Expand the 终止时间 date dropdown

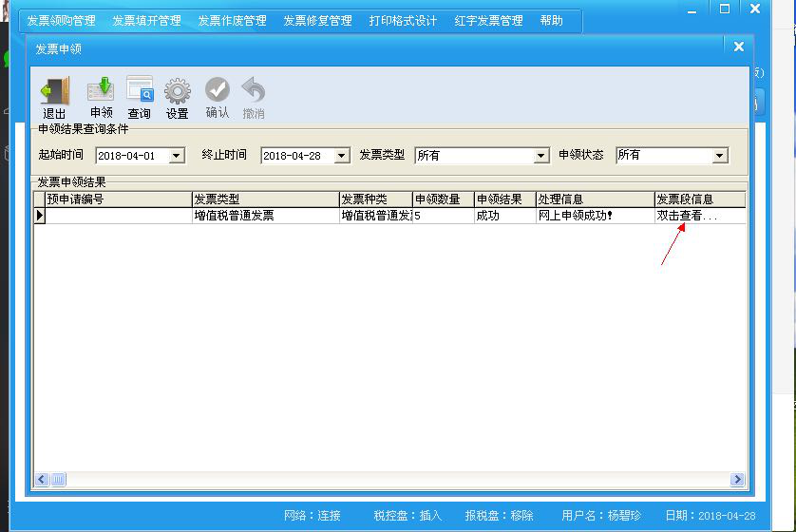coord(342,156)
